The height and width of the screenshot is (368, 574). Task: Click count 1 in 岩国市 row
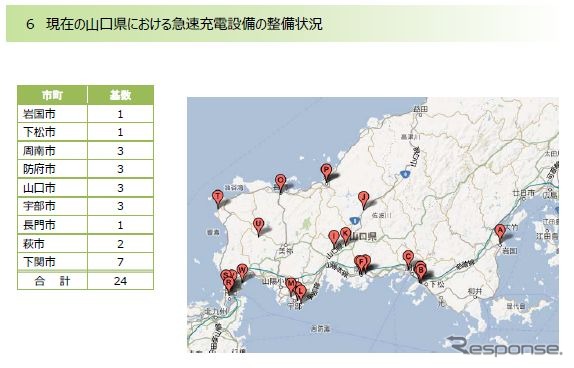click(120, 114)
